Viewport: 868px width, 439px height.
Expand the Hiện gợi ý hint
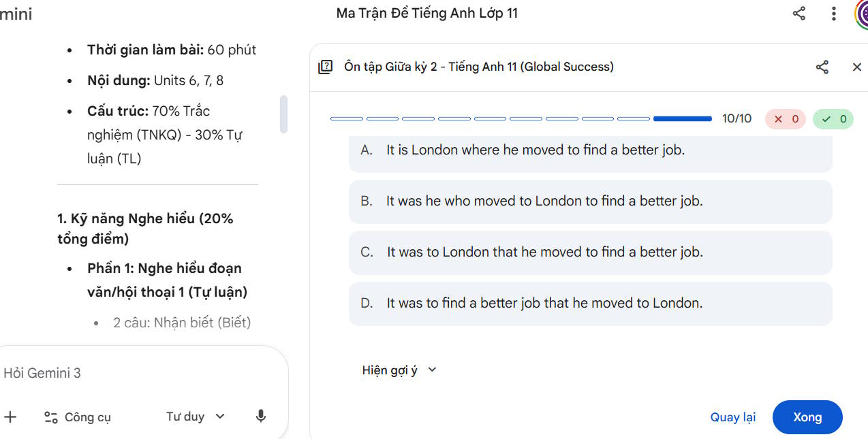pos(399,370)
